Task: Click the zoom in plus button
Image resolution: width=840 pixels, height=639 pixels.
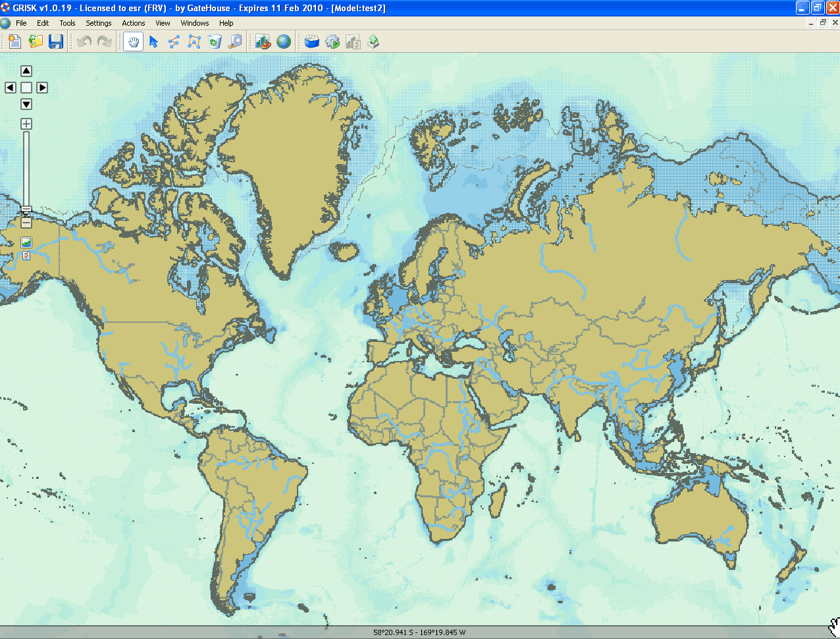Action: coord(26,124)
